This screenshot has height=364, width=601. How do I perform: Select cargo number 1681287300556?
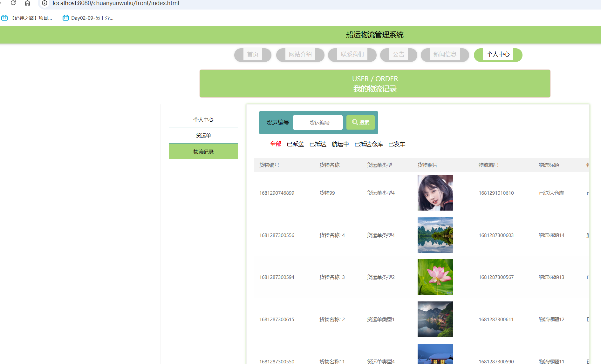277,235
